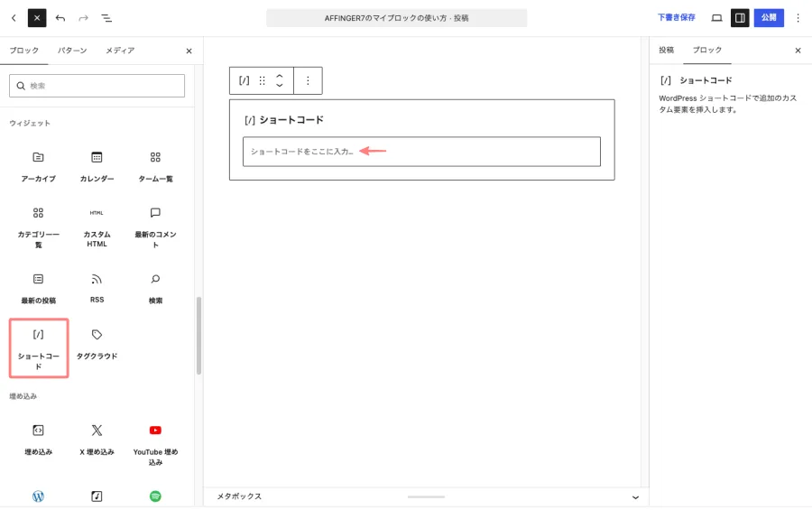Insert the ターム一覧 block
812x510 pixels.
[x=155, y=166]
